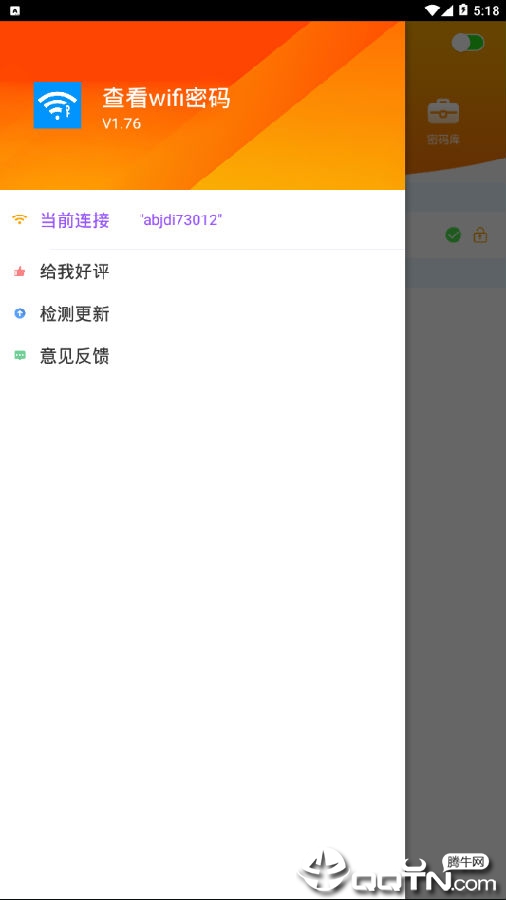Tap the 查看wifi密码 app title

click(166, 98)
